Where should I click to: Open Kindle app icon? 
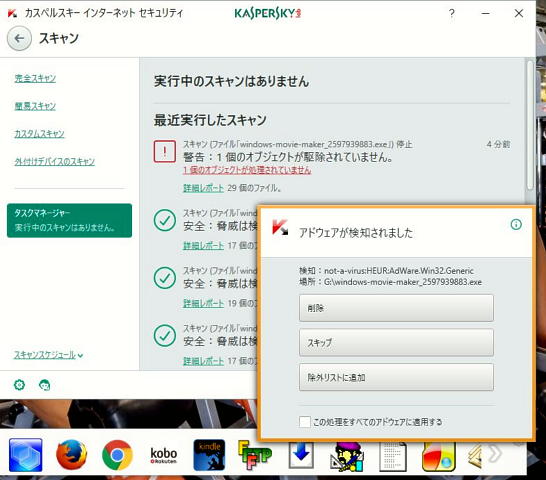(x=209, y=455)
